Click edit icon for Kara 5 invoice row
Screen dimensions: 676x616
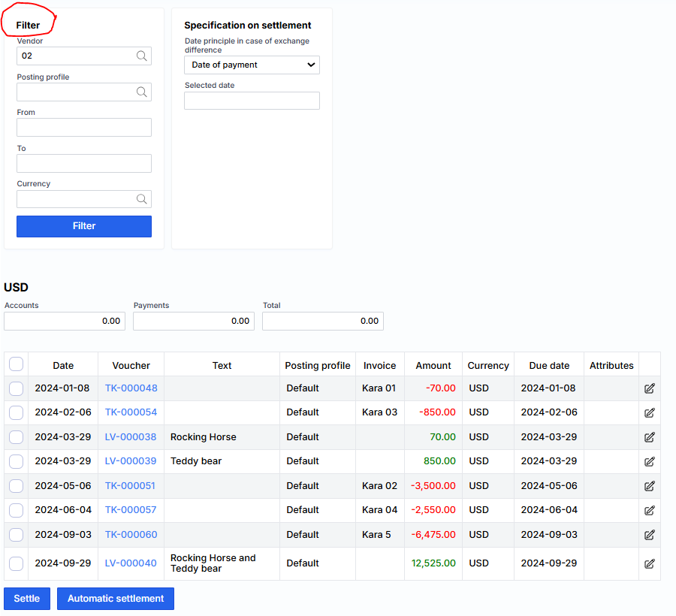click(649, 535)
